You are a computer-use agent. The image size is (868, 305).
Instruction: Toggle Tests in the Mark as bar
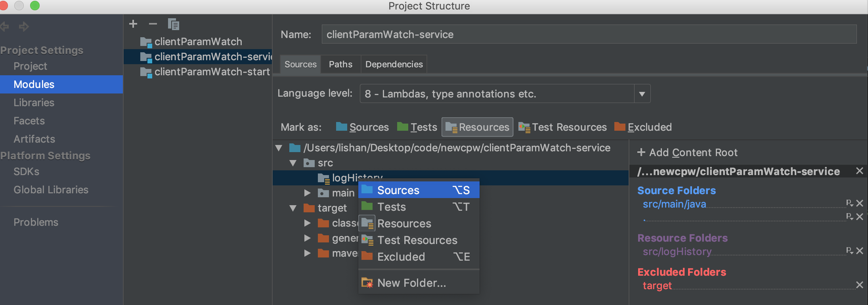(417, 127)
